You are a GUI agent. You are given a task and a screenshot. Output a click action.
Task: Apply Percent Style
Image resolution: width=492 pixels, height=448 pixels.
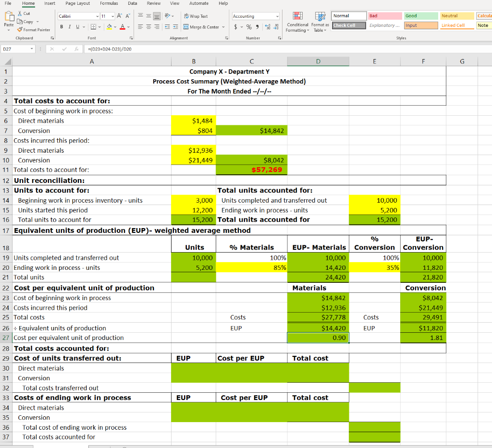coord(249,27)
